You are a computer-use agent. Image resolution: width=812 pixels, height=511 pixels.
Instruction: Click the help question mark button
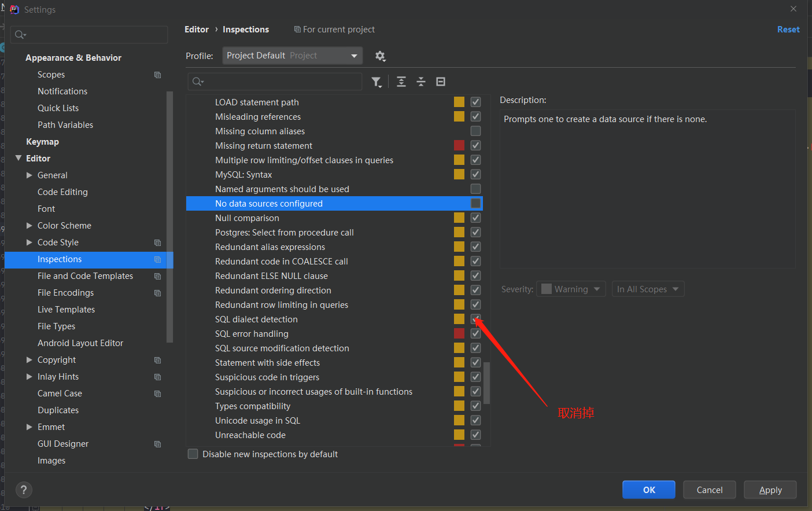(x=24, y=490)
